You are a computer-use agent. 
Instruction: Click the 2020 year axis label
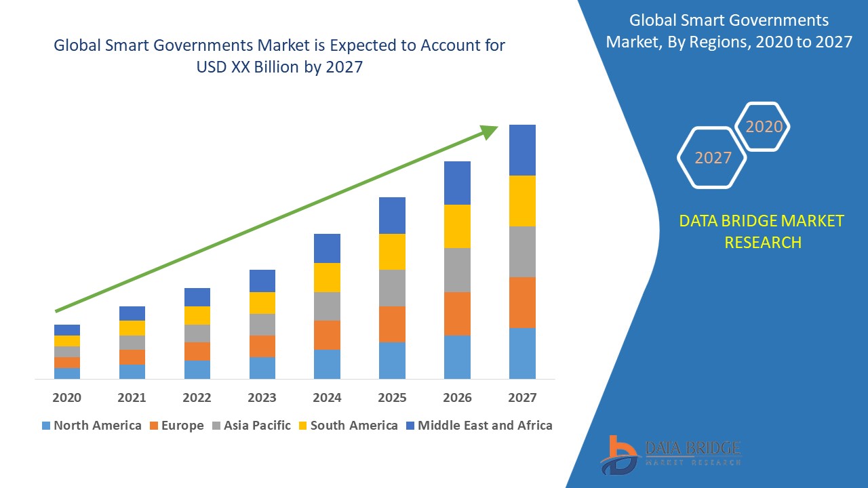point(67,398)
